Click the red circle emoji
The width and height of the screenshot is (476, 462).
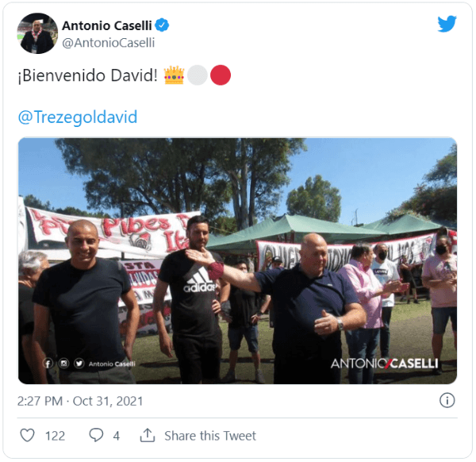(x=221, y=75)
